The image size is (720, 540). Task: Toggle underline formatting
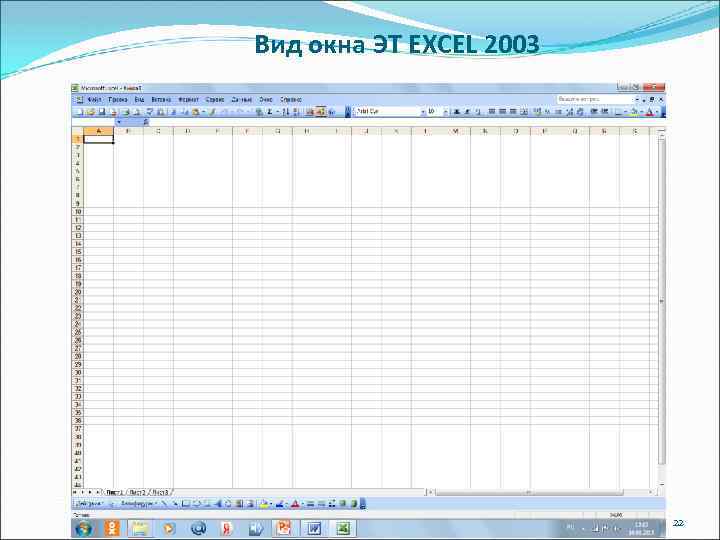click(x=478, y=112)
